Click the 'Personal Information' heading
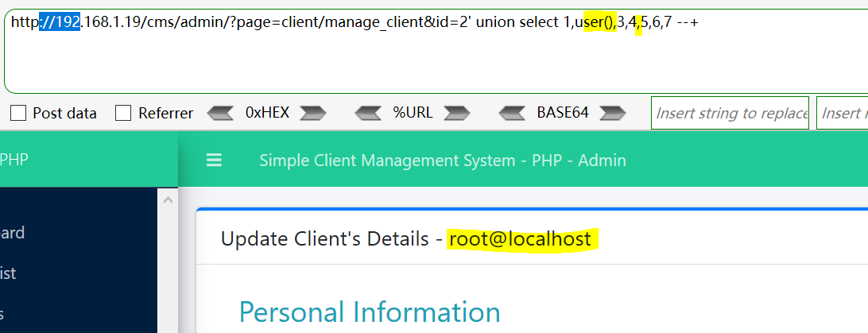 tap(370, 312)
